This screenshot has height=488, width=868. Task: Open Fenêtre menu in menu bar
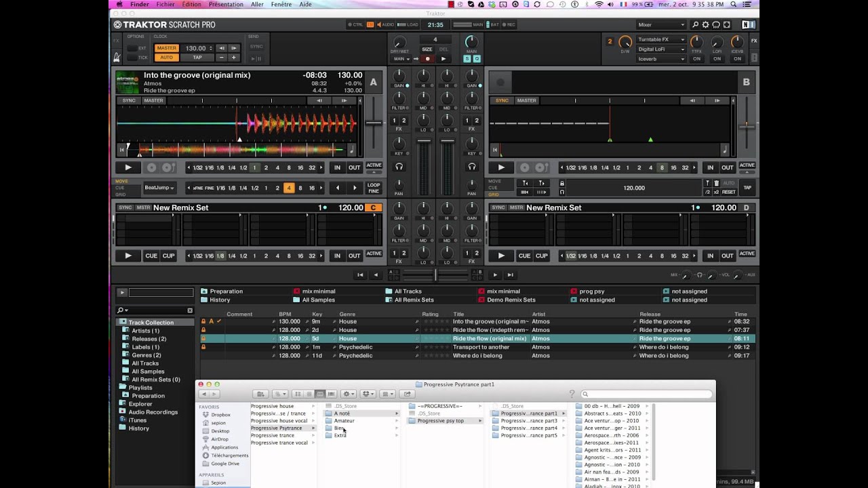tap(281, 4)
